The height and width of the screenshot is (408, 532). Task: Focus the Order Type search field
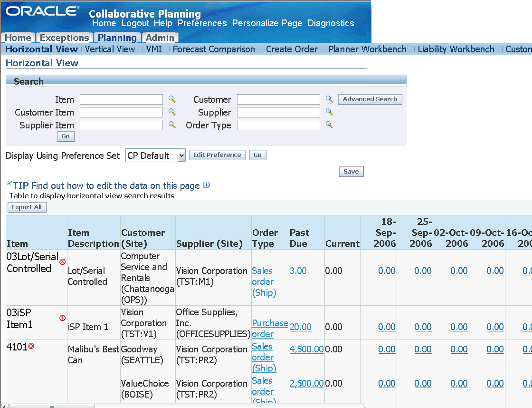pos(278,125)
